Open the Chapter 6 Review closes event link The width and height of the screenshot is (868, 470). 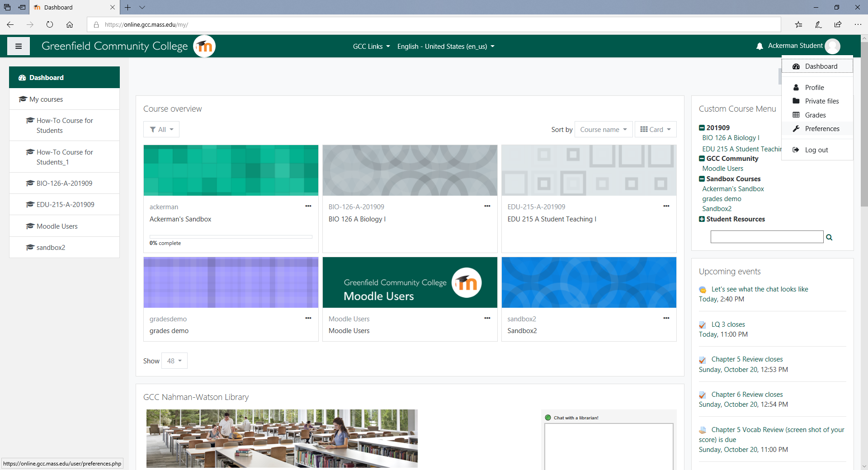coord(747,395)
